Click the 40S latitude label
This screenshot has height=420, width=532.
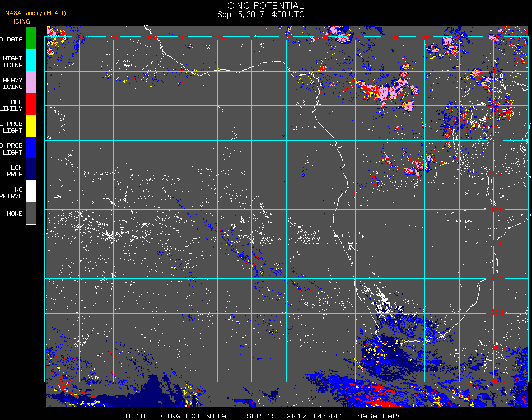click(498, 381)
